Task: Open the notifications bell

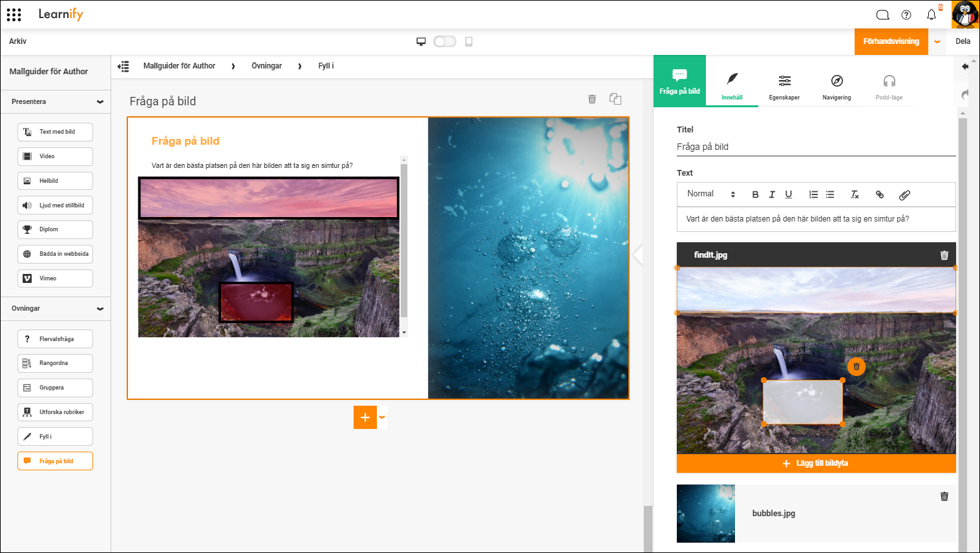Action: click(x=932, y=15)
